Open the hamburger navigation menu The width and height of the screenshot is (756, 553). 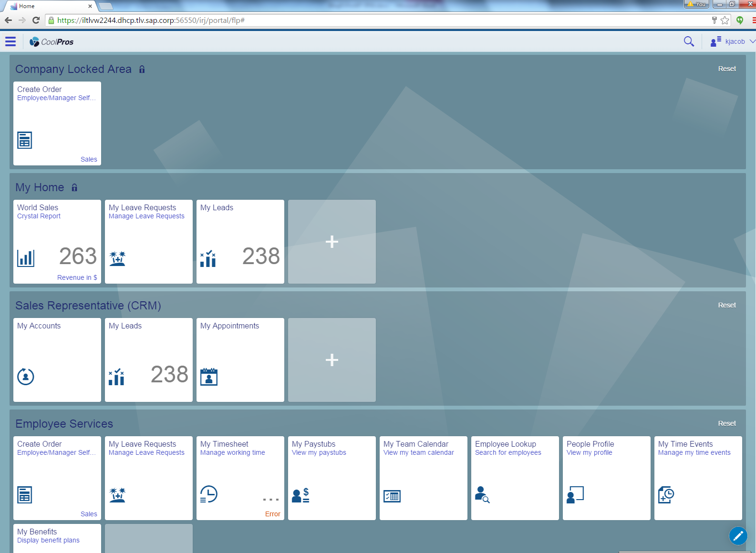click(x=10, y=41)
